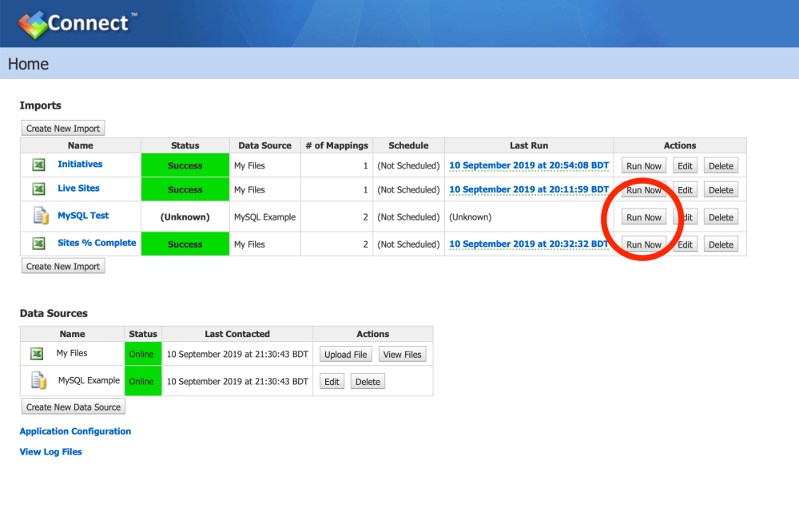The image size is (799, 532).
Task: Click the Connect logo icon
Action: coord(33,25)
